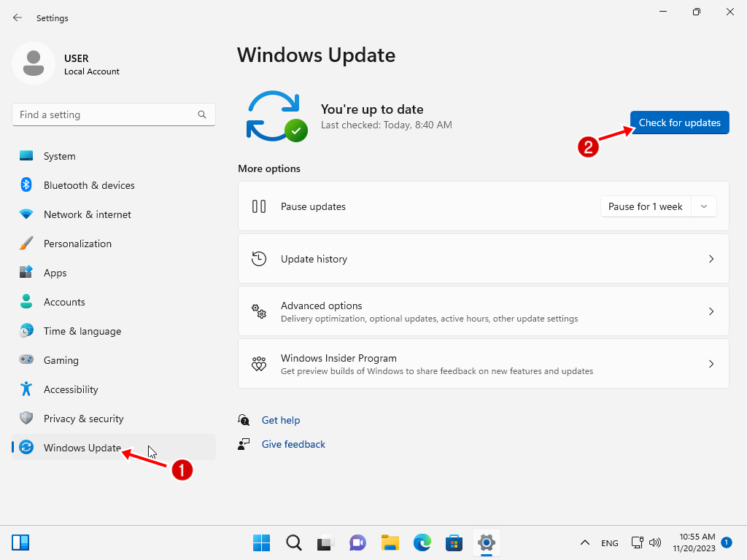
Task: Select Network & internet in sidebar
Action: (88, 214)
